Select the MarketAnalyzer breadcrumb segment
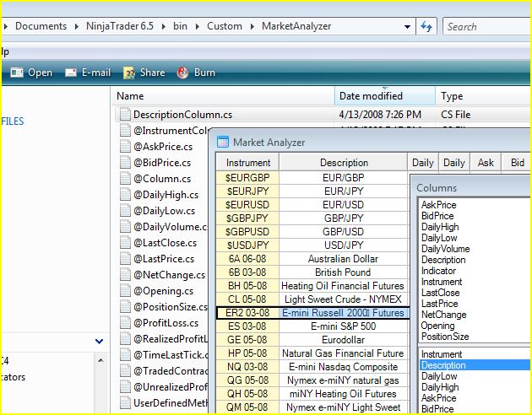This screenshot has height=415, width=532. (296, 26)
